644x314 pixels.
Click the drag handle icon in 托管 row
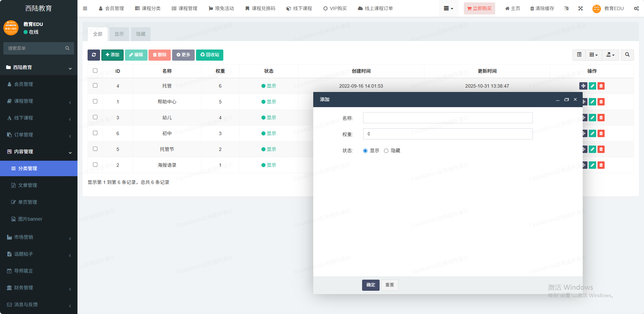point(583,86)
